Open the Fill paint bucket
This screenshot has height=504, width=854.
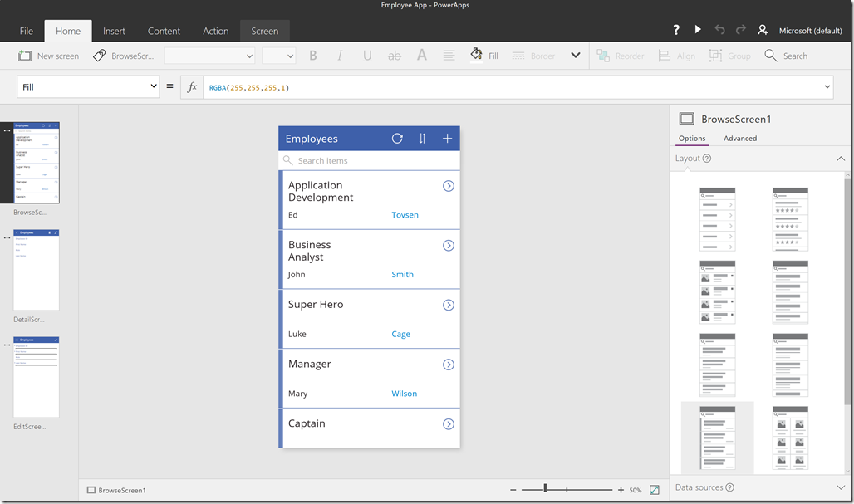point(484,56)
